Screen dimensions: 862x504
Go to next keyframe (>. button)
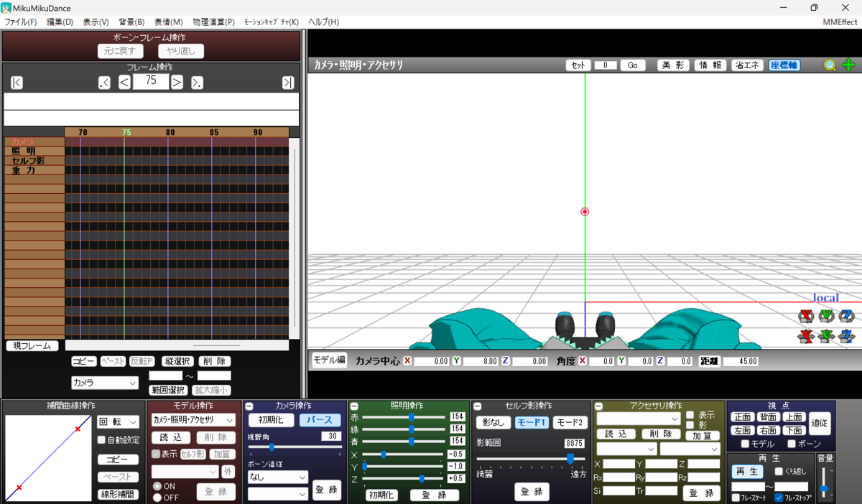196,83
